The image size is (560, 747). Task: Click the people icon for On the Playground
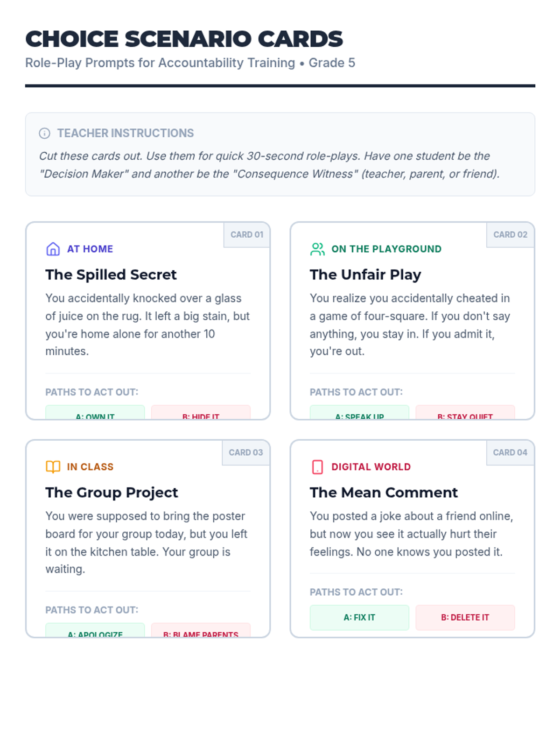pyautogui.click(x=317, y=249)
